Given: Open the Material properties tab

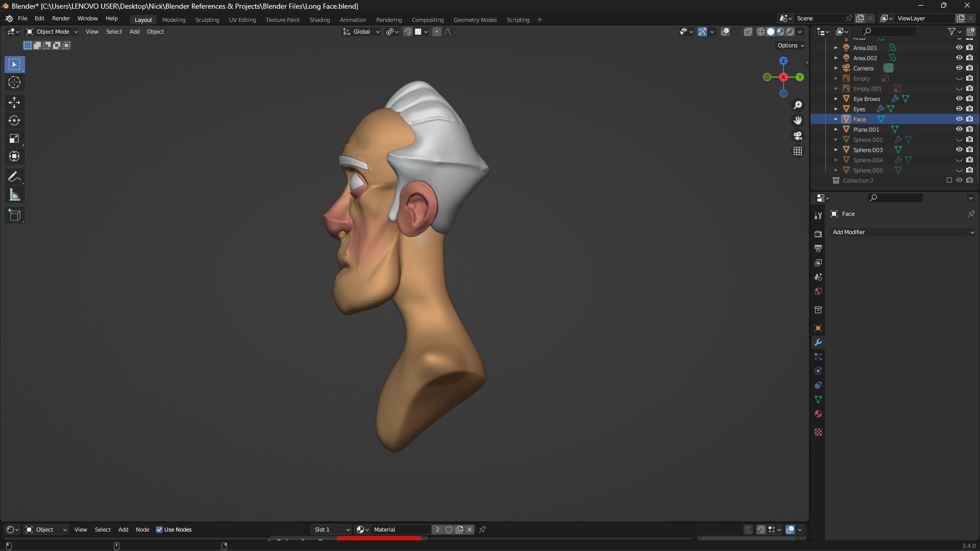Looking at the screenshot, I should (818, 414).
